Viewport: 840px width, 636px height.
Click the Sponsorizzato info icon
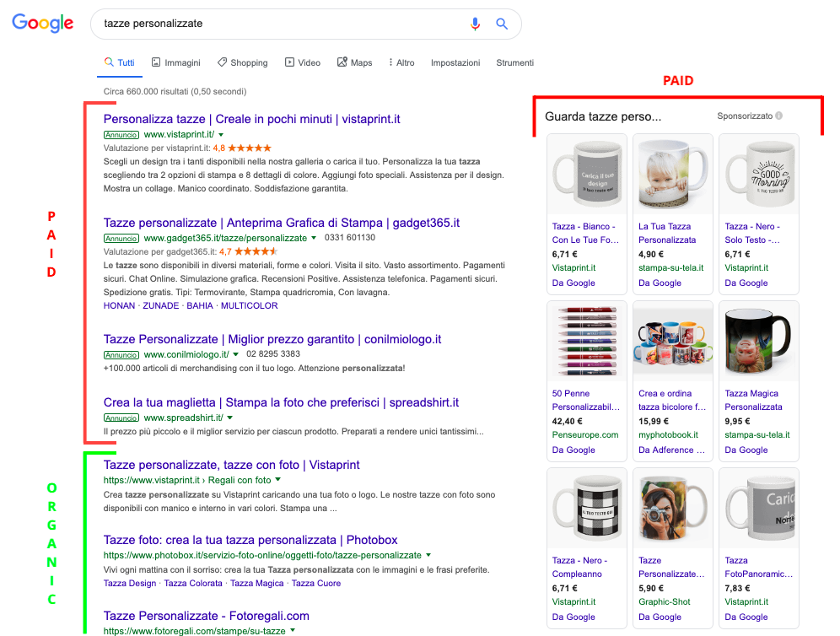[778, 116]
